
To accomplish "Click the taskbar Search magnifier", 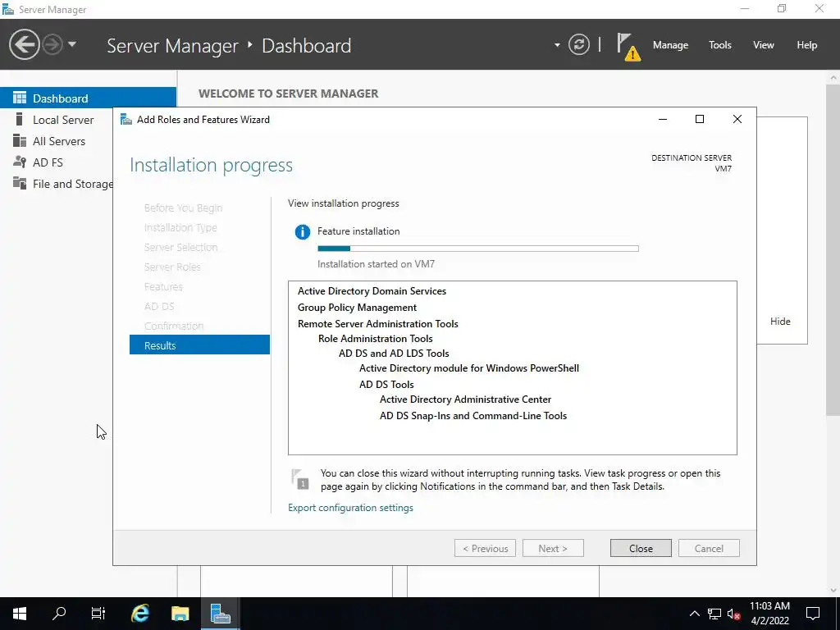I will 59,614.
